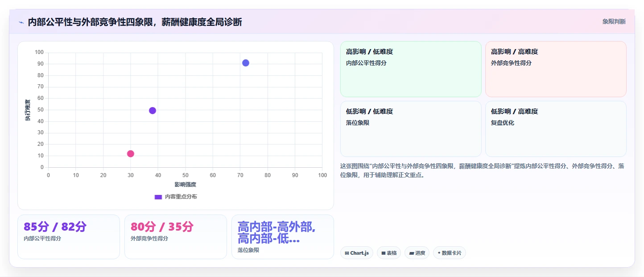This screenshot has height=277, width=644.
Task: Click 落位象限 text in 低影响 / 低难度 card
Action: coord(358,123)
